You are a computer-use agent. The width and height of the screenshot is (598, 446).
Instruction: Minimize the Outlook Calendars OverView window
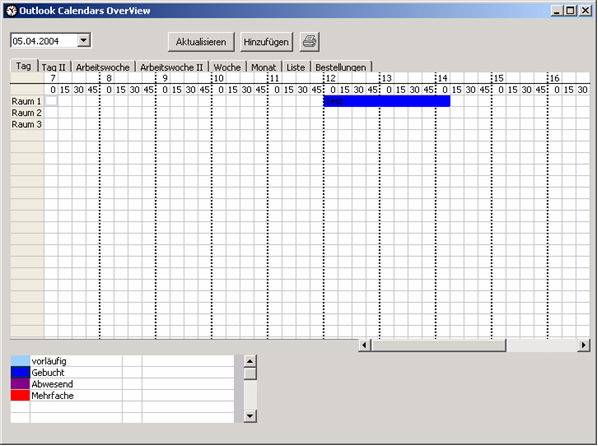coord(557,11)
